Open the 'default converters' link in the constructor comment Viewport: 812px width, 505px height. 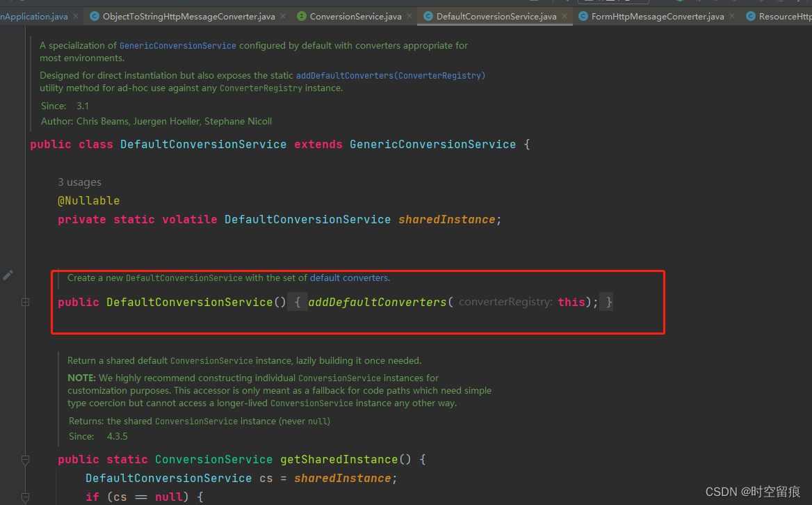pos(350,278)
